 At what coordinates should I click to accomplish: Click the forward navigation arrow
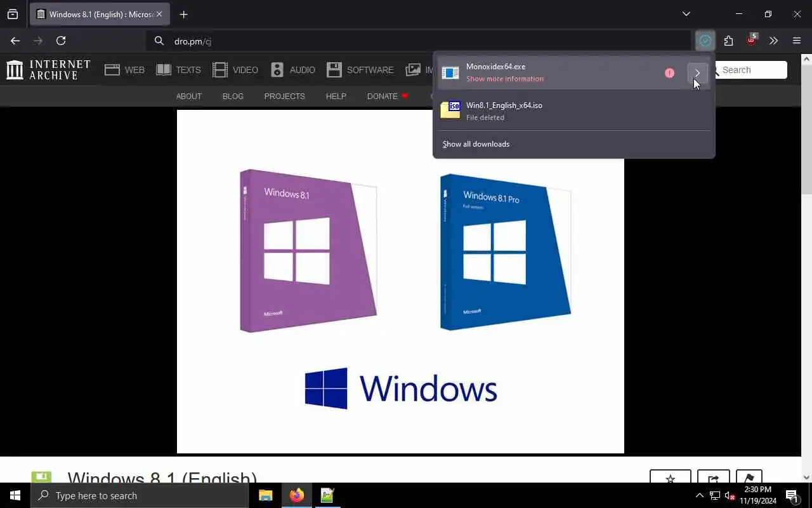pos(38,41)
